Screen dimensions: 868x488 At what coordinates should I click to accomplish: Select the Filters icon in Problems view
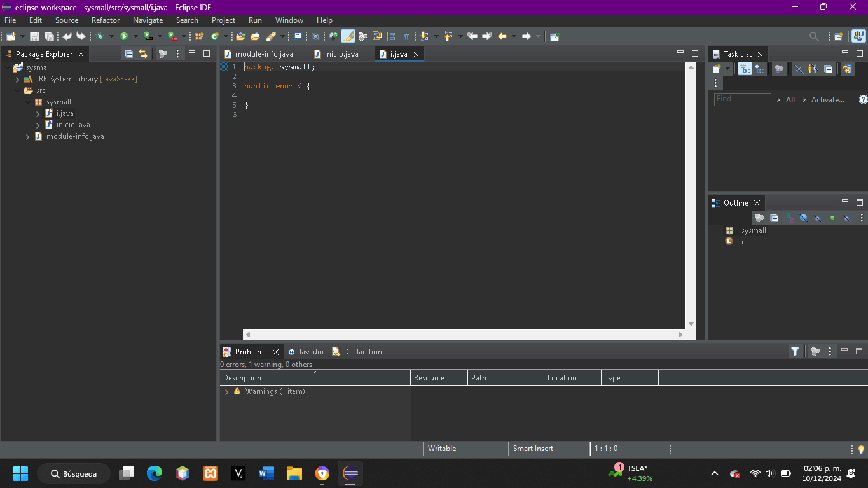795,351
